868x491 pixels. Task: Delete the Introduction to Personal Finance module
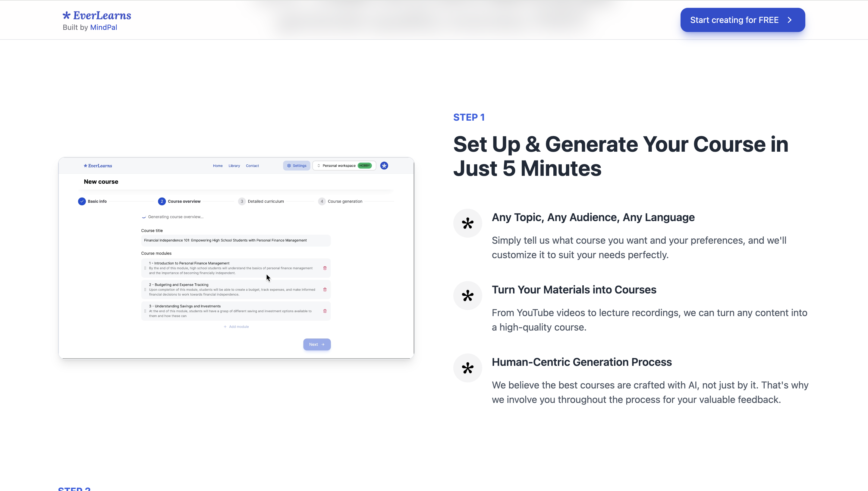pyautogui.click(x=325, y=268)
